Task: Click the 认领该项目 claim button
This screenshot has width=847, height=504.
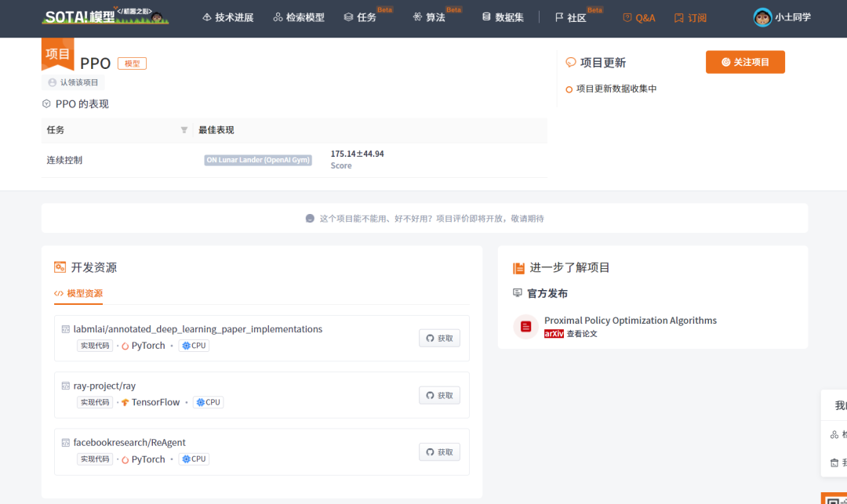Action: click(73, 82)
